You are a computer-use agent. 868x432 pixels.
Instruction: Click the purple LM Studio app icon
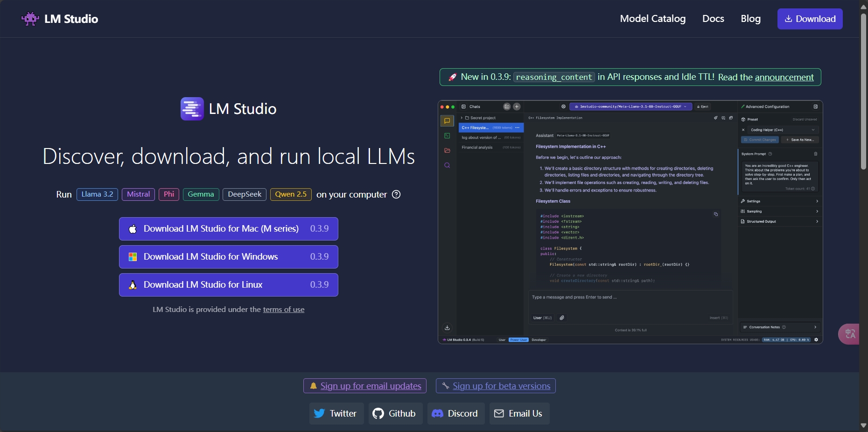(192, 109)
